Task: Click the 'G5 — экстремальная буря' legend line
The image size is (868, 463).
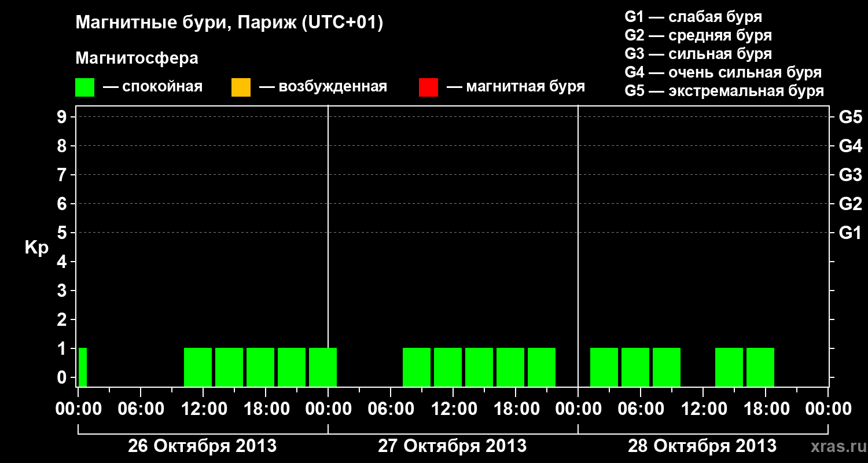Action: (x=724, y=91)
